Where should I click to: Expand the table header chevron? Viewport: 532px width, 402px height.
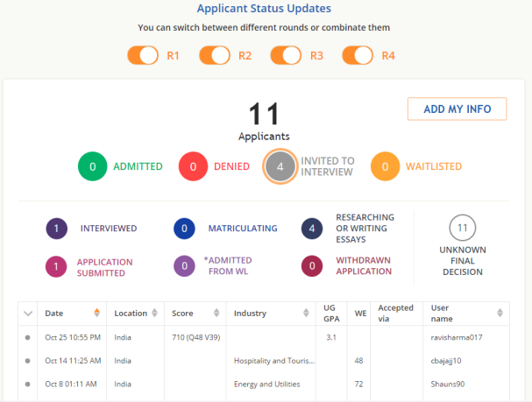(27, 314)
